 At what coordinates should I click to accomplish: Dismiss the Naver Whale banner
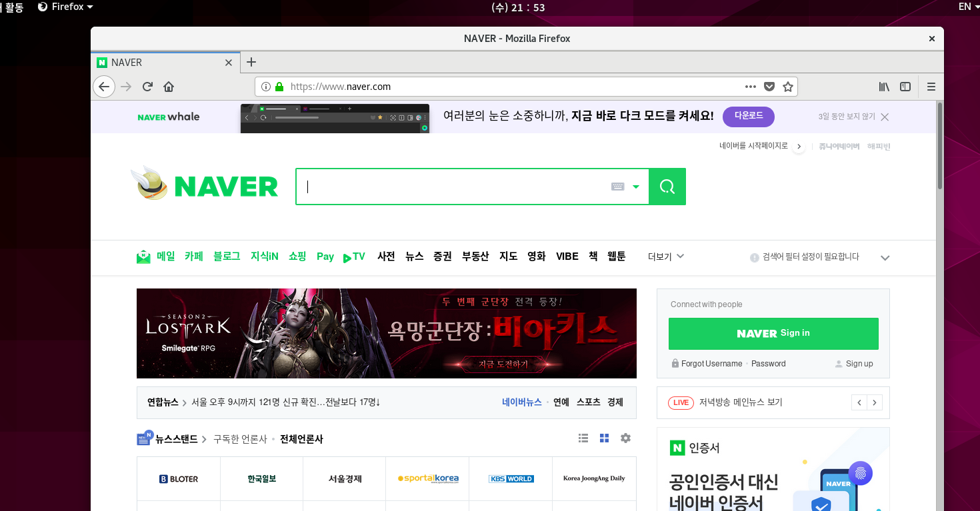point(885,117)
